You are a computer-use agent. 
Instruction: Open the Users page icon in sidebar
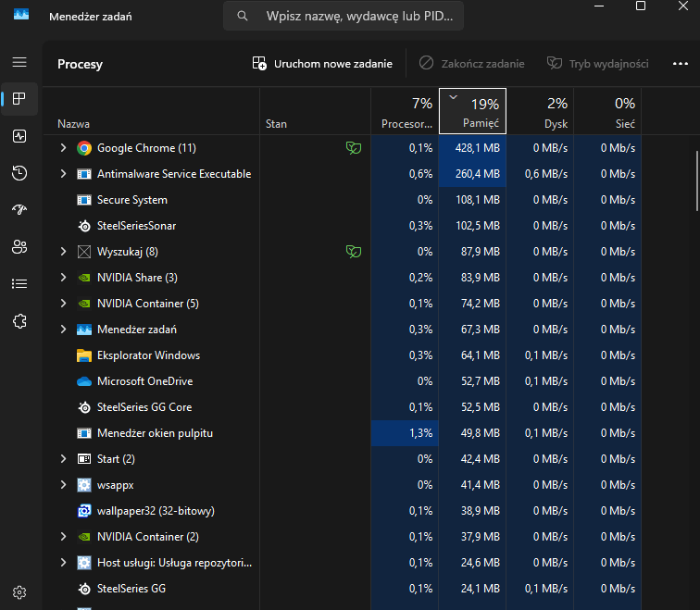pyautogui.click(x=19, y=247)
